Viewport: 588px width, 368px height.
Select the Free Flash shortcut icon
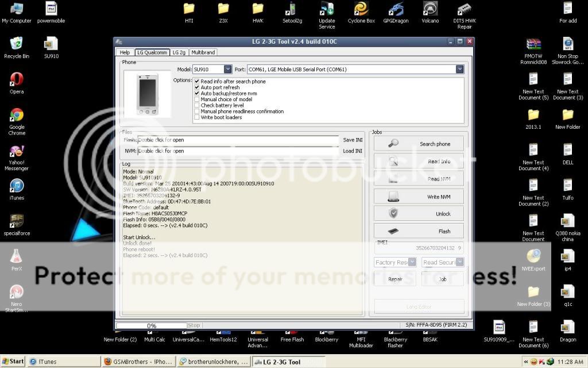[292, 336]
